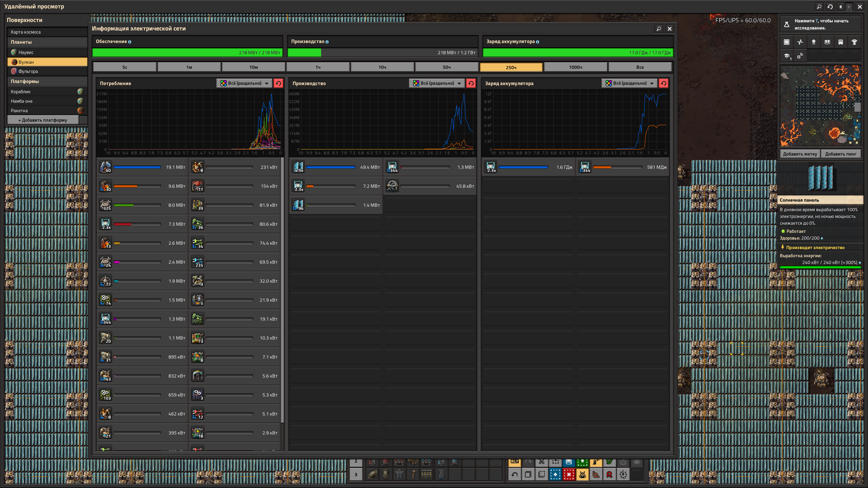Click the achievements trophy icon
The height and width of the screenshot is (488, 868).
(854, 42)
